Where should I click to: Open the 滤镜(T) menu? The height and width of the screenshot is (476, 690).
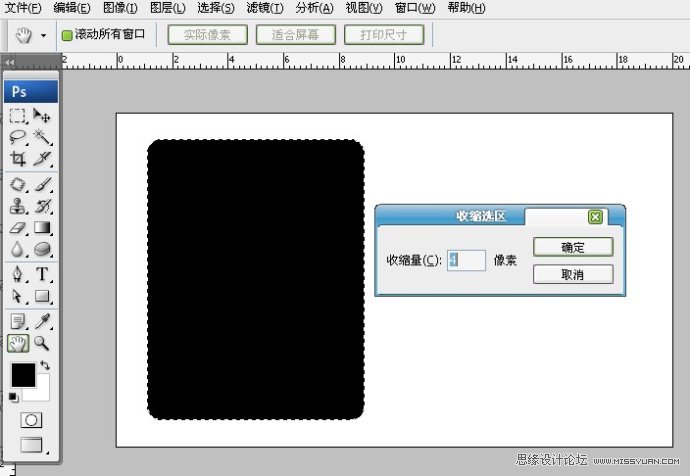pyautogui.click(x=265, y=8)
